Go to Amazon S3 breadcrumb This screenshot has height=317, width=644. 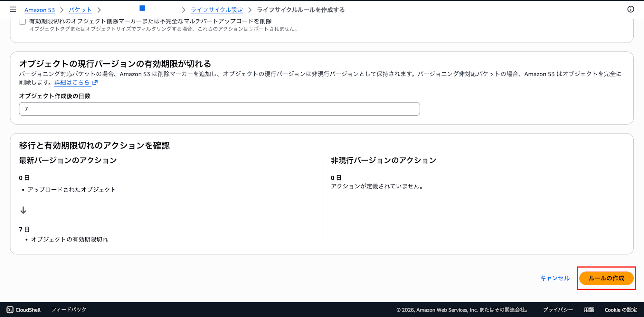[x=40, y=10]
